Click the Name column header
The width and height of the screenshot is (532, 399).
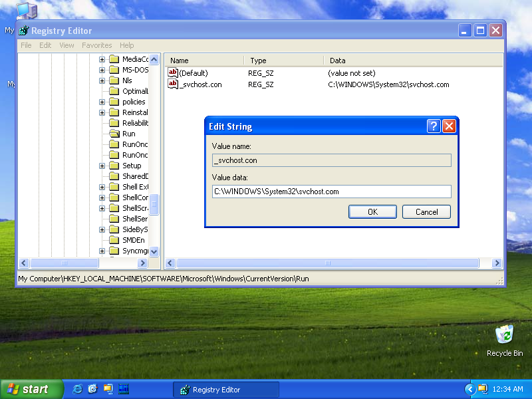(205, 61)
